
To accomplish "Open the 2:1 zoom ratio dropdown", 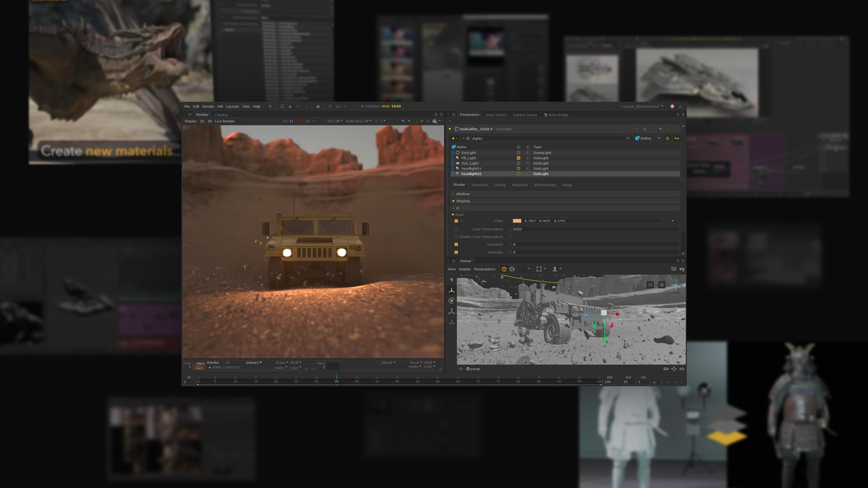I will click(x=380, y=121).
